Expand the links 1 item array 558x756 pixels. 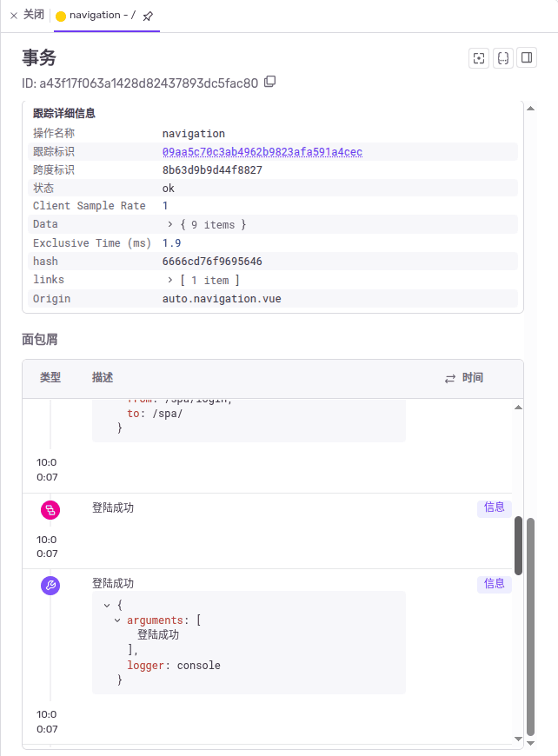170,280
